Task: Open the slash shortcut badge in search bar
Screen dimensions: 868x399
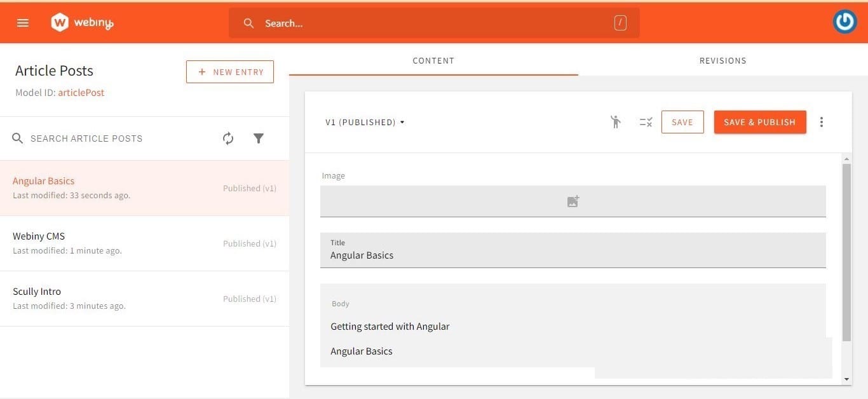Action: click(x=619, y=22)
